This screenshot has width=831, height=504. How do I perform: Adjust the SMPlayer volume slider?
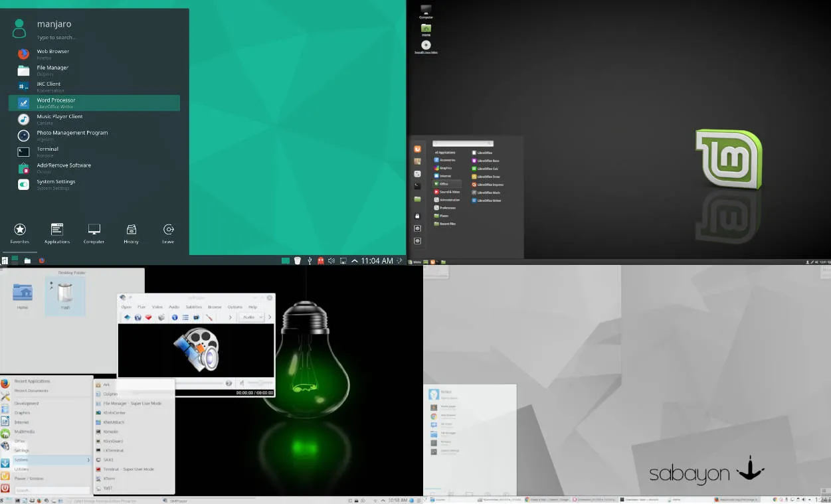tap(260, 383)
